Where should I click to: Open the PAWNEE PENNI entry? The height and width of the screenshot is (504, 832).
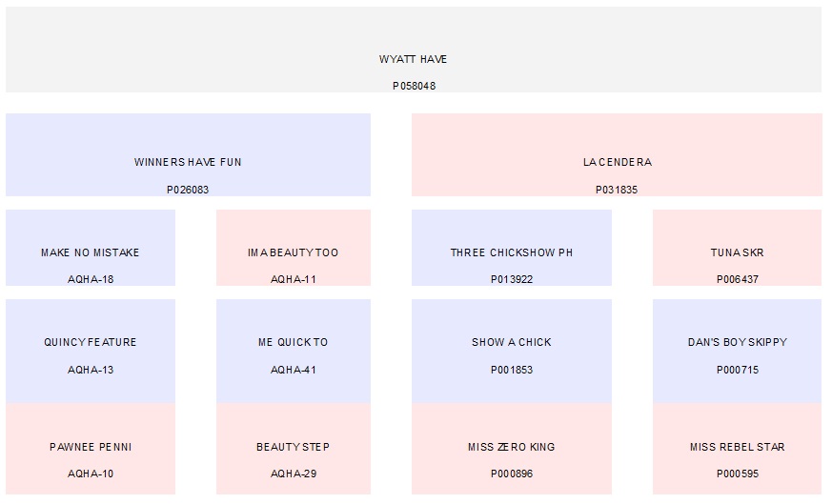[x=91, y=449]
